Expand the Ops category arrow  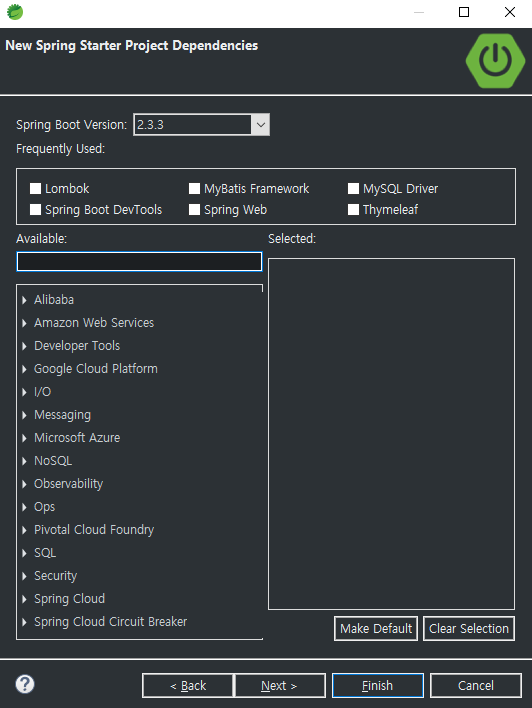pos(24,507)
